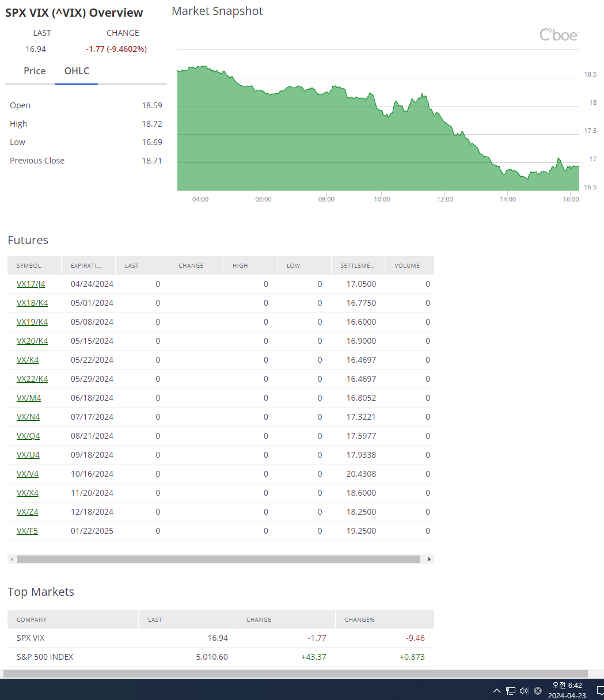
Task: Open the VX22/K4 futures link
Action: pos(32,379)
